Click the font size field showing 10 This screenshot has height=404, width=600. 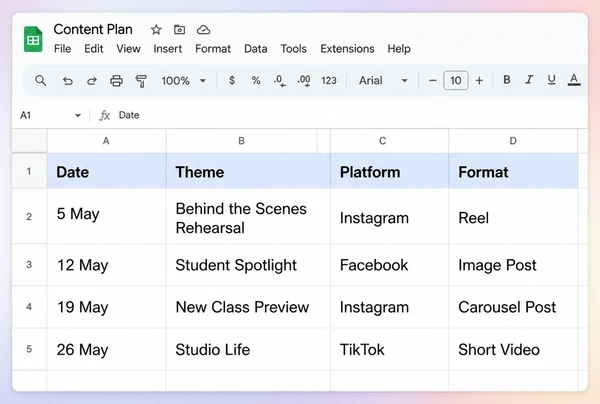[455, 80]
